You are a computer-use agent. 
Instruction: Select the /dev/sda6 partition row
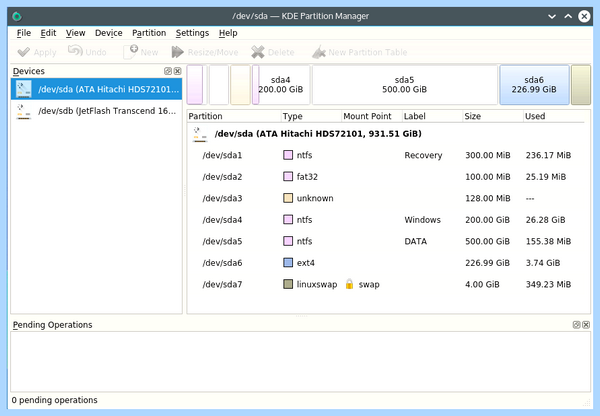[x=386, y=263]
